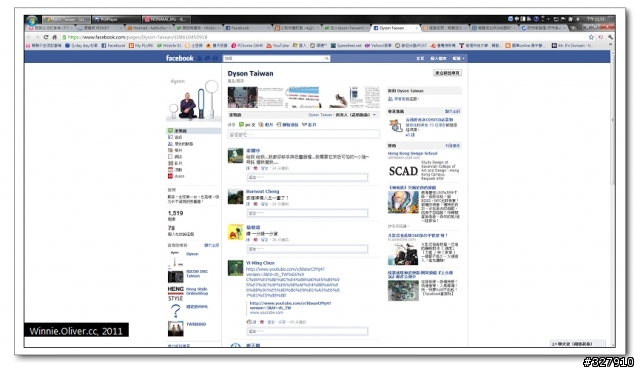Reload the page with the refresh icon
640x370 pixels.
tap(46, 37)
